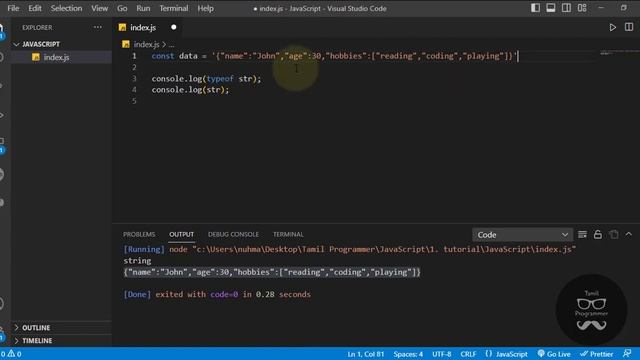Open the Edit menu
This screenshot has height=360, width=640.
35,8
